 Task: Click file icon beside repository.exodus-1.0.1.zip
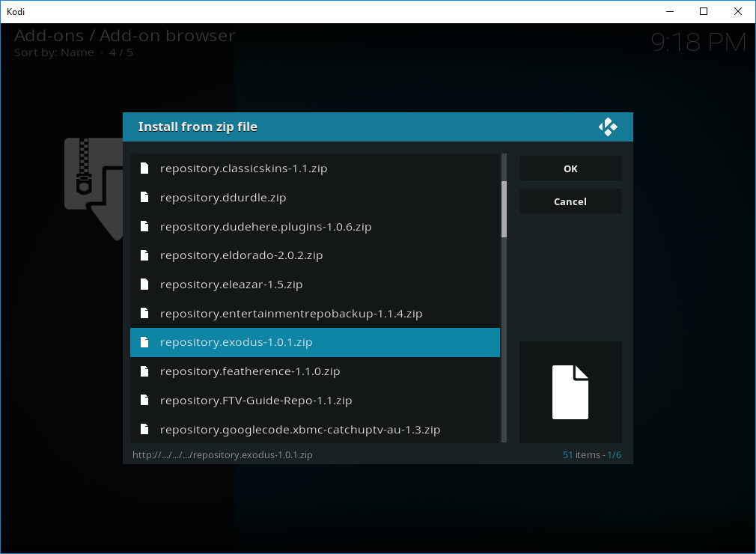(x=144, y=342)
